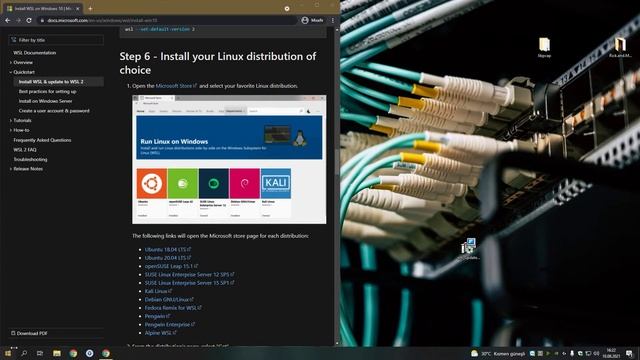640x360 pixels.
Task: Click the Run Linux on Windows store screenshot
Action: pyautogui.click(x=229, y=159)
